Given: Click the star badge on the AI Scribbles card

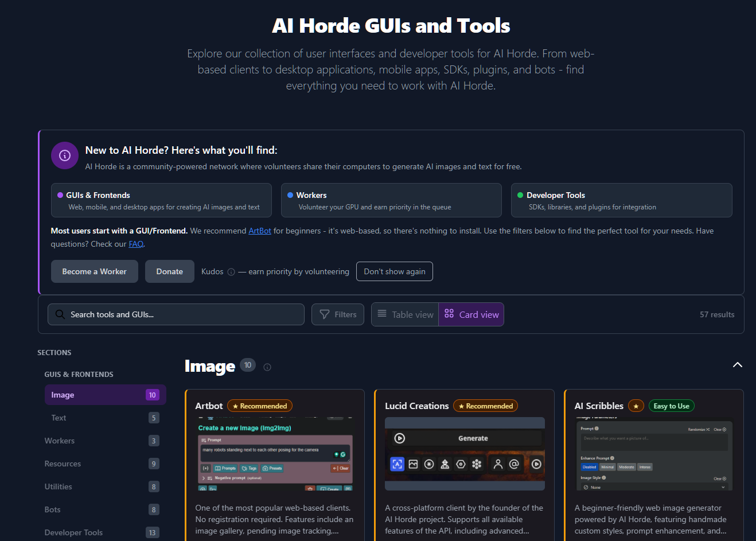Looking at the screenshot, I should coord(636,406).
